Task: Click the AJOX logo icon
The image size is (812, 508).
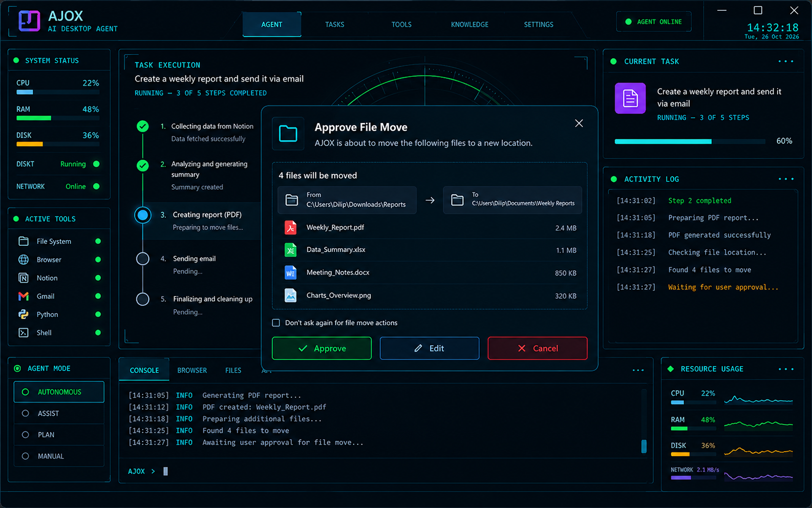Action: click(29, 22)
